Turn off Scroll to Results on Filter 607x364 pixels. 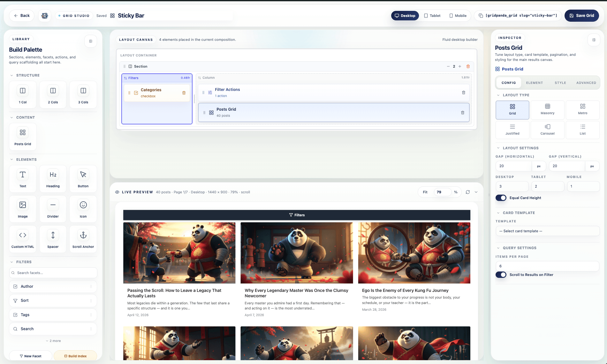[x=501, y=275]
